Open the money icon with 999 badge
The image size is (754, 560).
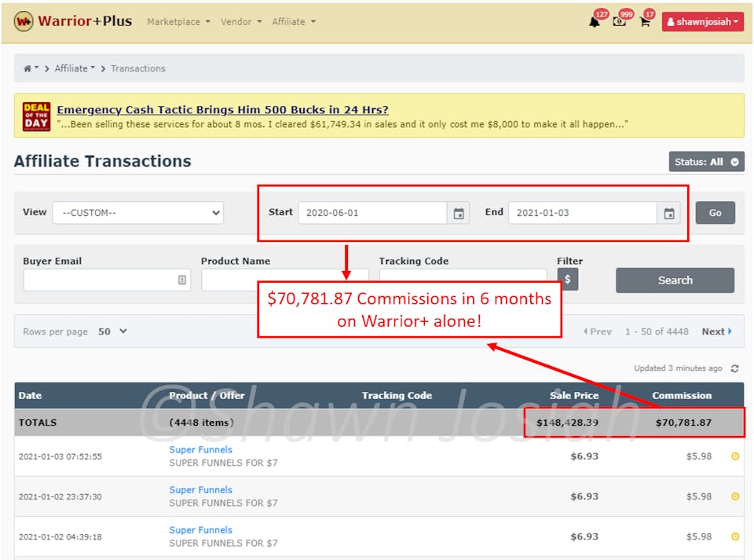click(620, 22)
